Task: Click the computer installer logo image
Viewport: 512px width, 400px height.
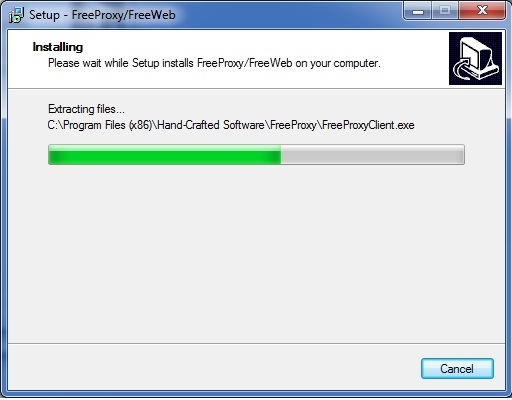Action: (x=475, y=58)
